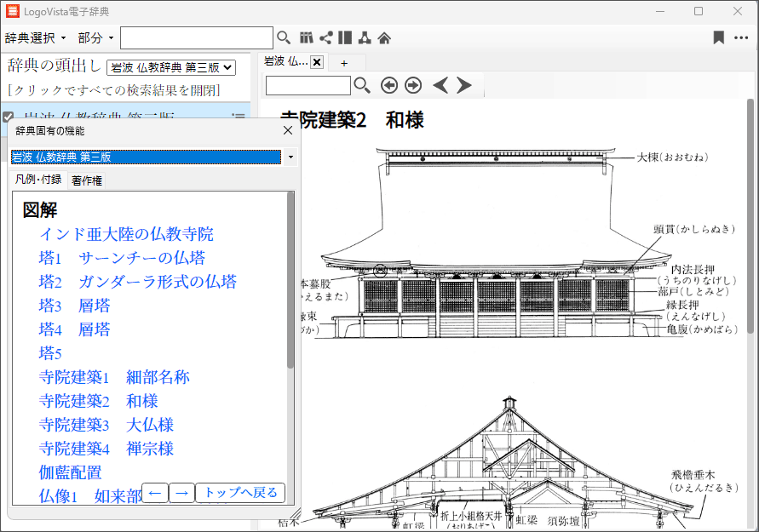Image resolution: width=759 pixels, height=532 pixels.
Task: Open the three-dot more options menu
Action: 741,37
